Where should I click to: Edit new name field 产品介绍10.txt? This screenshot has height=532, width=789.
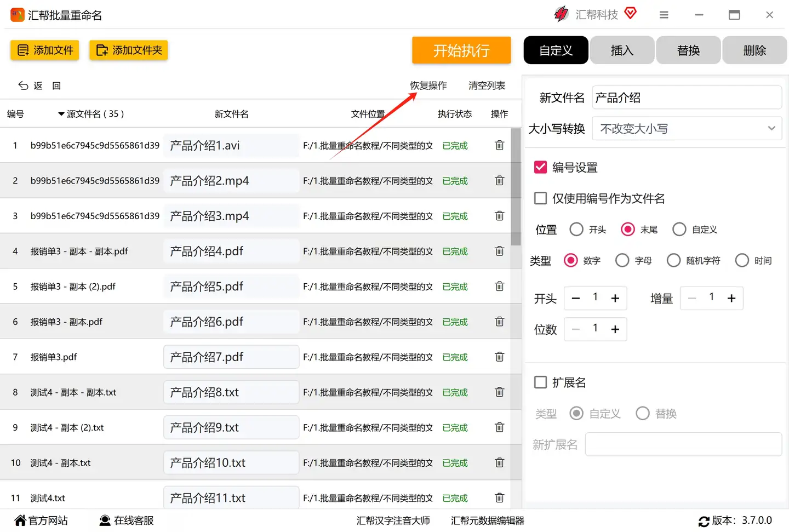pyautogui.click(x=231, y=462)
